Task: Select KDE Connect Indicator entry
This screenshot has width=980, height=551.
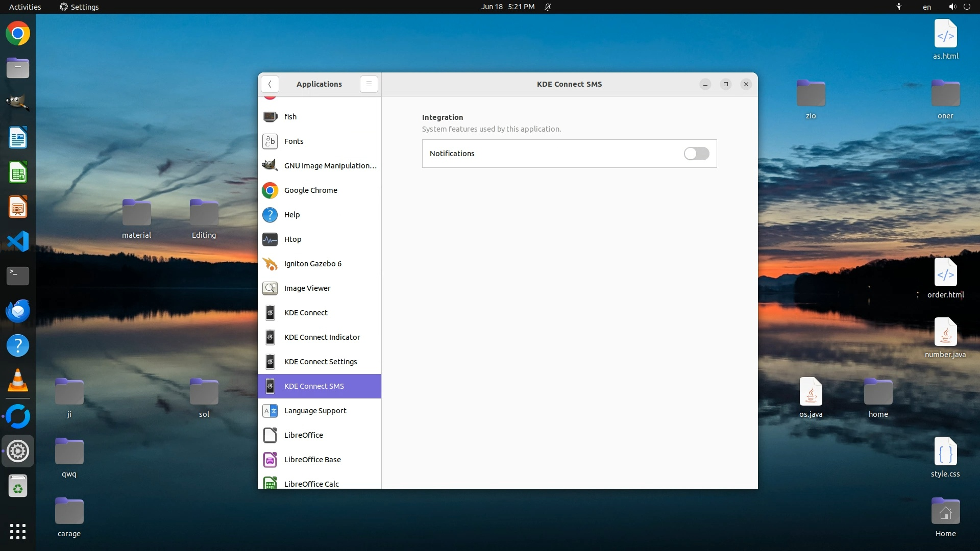Action: [x=322, y=337]
